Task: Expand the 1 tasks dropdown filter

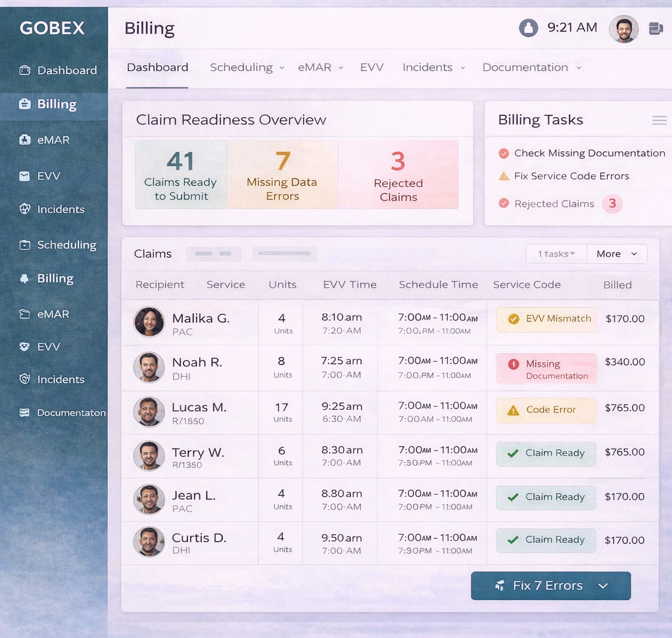Action: click(x=556, y=254)
